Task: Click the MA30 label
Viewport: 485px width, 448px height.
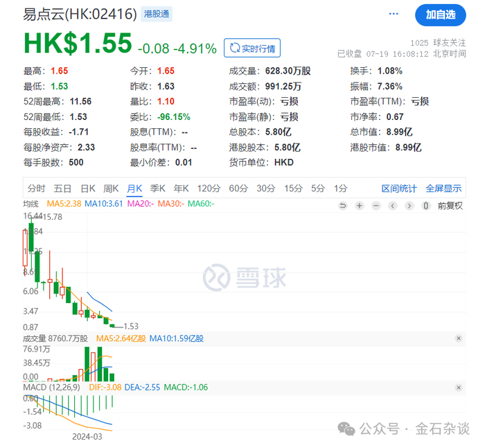Action: 171,204
